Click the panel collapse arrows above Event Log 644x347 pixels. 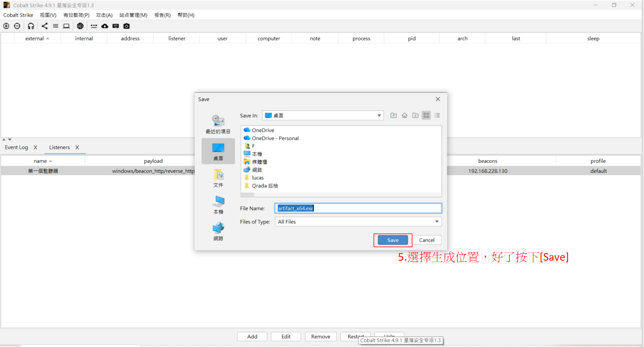point(7,140)
